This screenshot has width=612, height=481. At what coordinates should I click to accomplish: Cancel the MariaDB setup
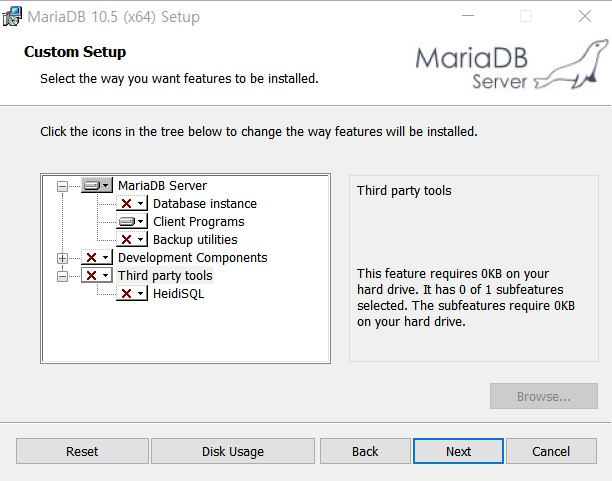click(551, 451)
